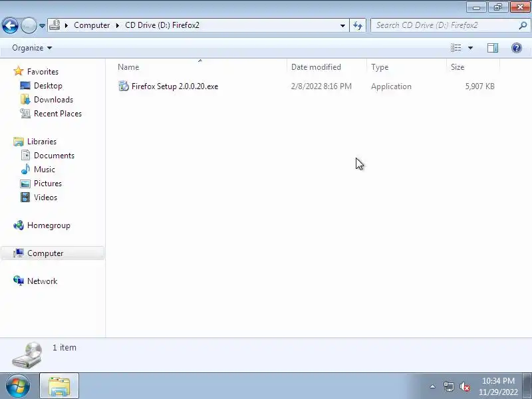Click the 5,907 KB size cell
Image resolution: width=532 pixels, height=399 pixels.
[479, 86]
